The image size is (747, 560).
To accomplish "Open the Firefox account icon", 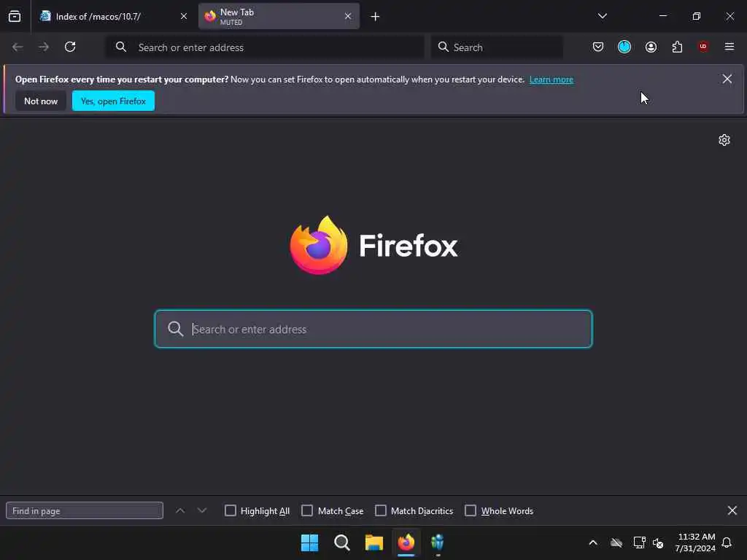I will [x=651, y=47].
